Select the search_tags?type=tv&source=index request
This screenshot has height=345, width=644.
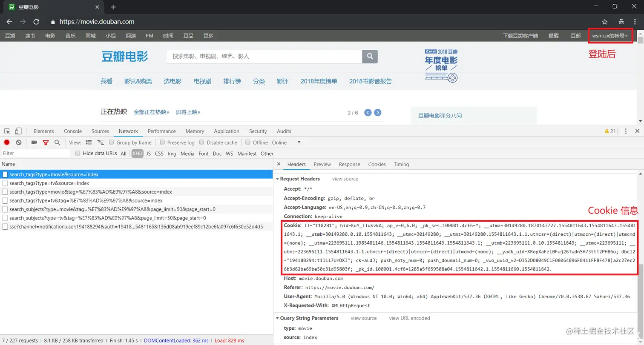pyautogui.click(x=136, y=183)
